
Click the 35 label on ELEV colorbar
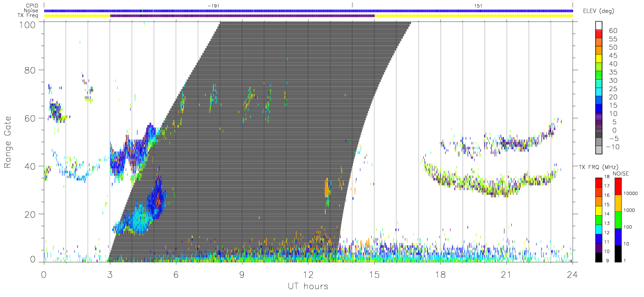(613, 72)
